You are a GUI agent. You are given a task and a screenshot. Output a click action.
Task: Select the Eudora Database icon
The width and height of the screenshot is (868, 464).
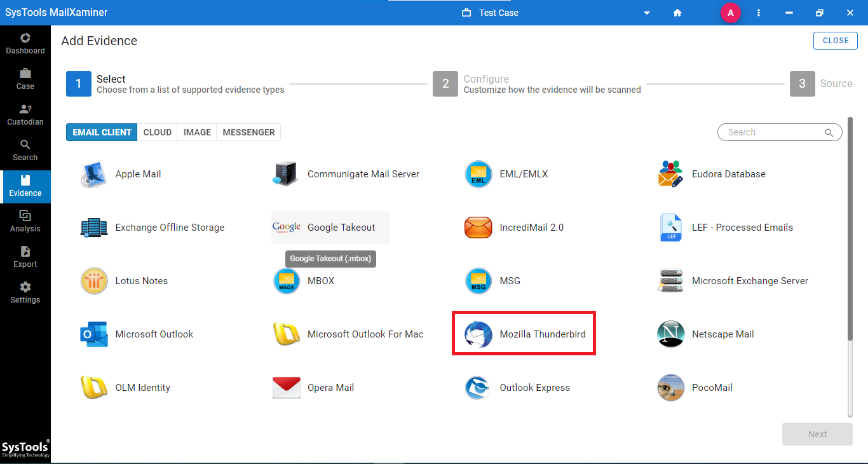point(670,174)
